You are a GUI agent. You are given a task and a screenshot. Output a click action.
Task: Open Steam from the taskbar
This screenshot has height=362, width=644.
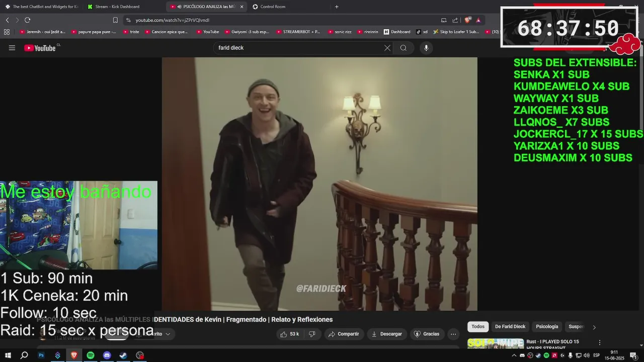(123, 355)
